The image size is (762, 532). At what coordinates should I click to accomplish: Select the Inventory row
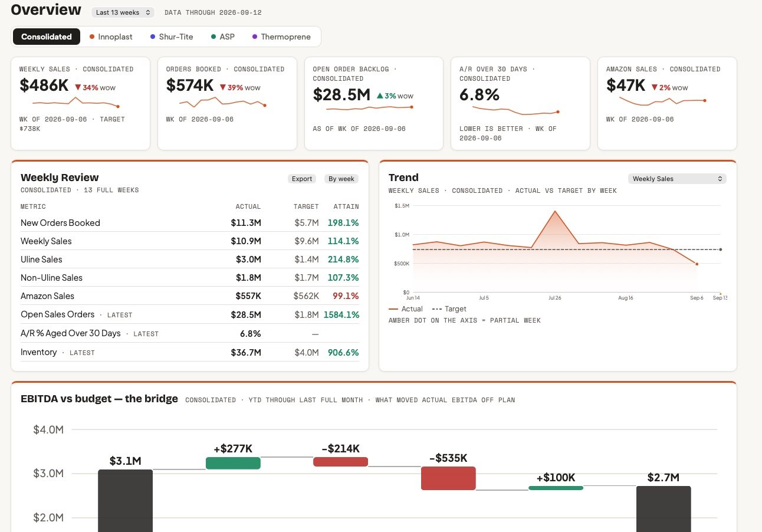[190, 352]
